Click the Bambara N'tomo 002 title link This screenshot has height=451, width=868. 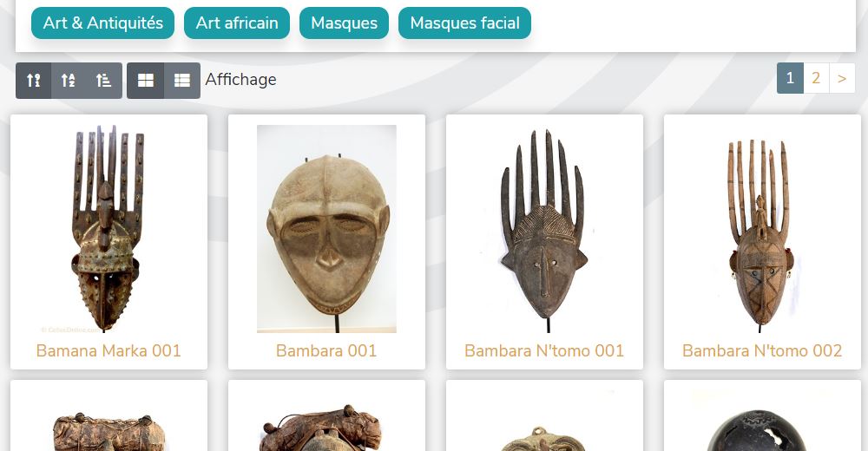[x=762, y=351]
